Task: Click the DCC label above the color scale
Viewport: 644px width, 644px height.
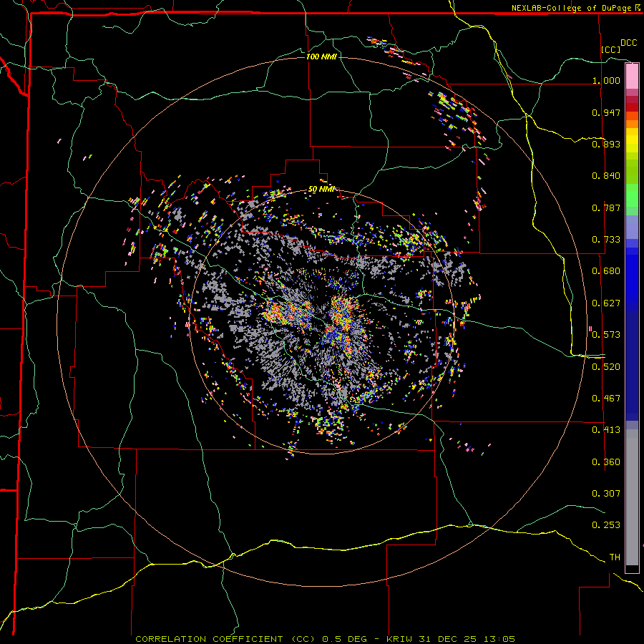Action: [628, 43]
